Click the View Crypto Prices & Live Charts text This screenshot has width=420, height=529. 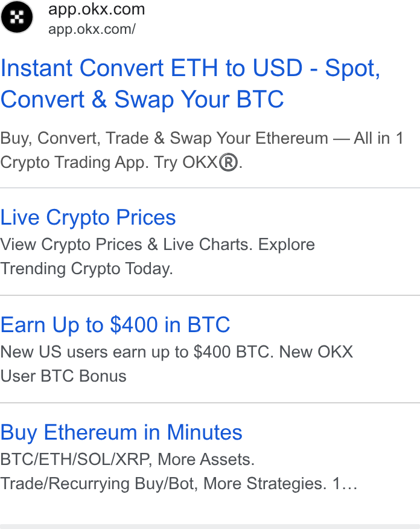(157, 245)
